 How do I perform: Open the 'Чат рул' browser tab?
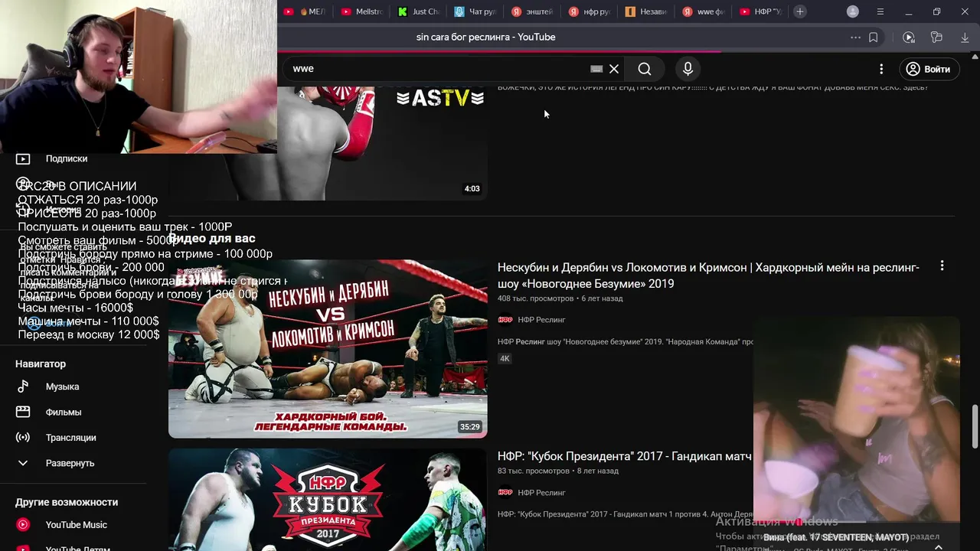(475, 11)
